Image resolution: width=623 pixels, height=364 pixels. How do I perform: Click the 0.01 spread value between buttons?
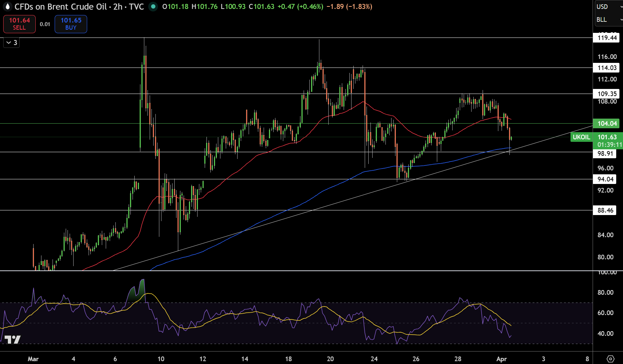pos(45,24)
